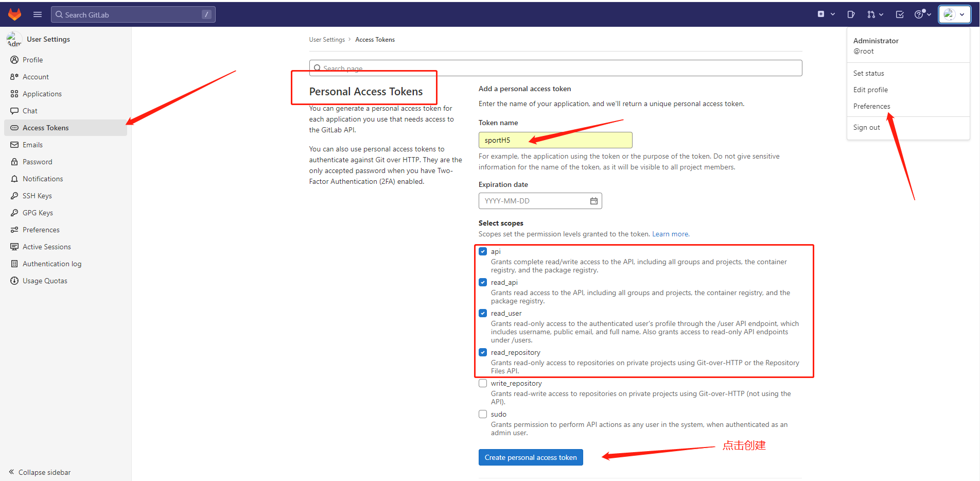Open the To-Do list icon

[900, 14]
